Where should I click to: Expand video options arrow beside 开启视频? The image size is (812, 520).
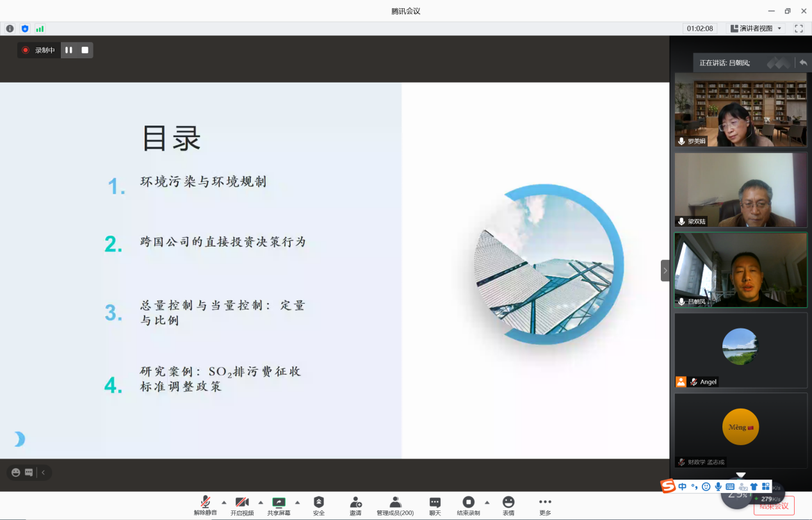261,502
